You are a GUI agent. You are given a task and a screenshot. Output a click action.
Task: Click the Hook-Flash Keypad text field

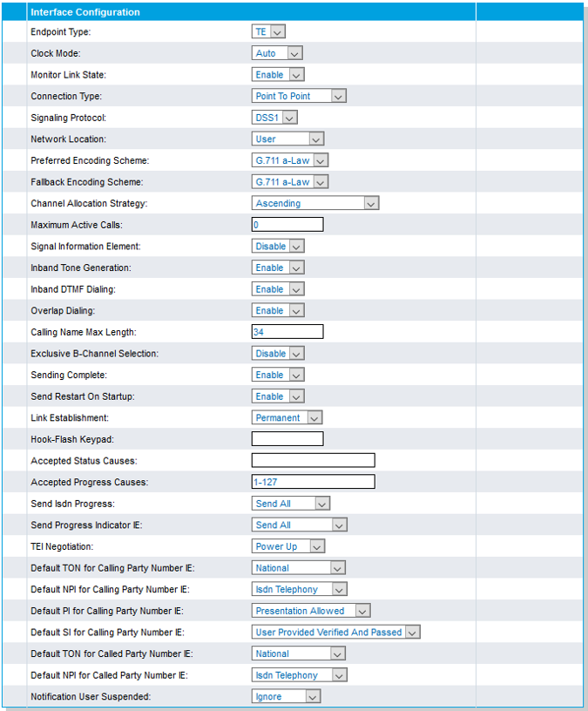click(x=287, y=439)
